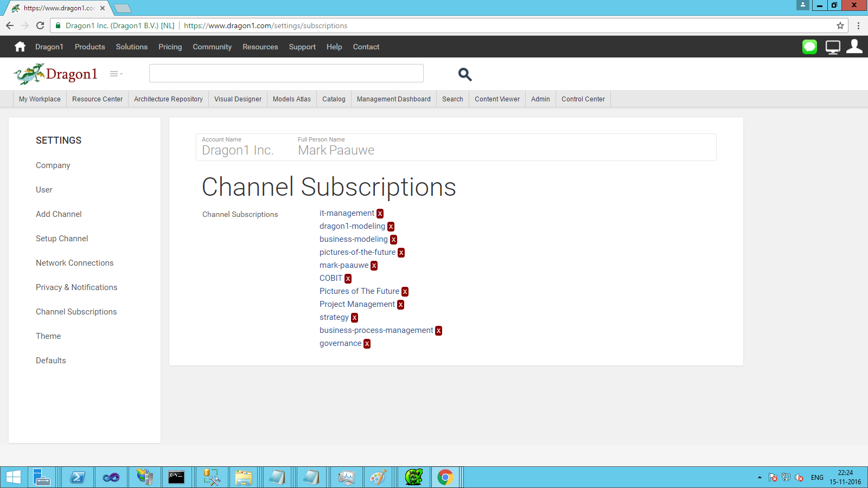Screen dimensions: 868x488
Task: Click the home icon in top navigation
Action: (x=20, y=47)
